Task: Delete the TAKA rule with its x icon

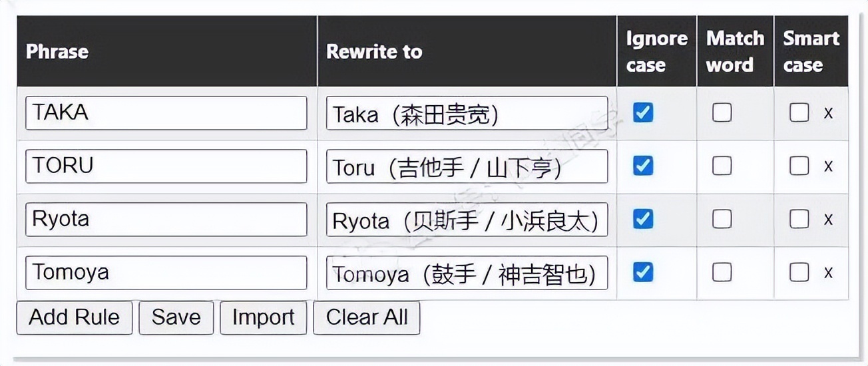Action: 828,113
